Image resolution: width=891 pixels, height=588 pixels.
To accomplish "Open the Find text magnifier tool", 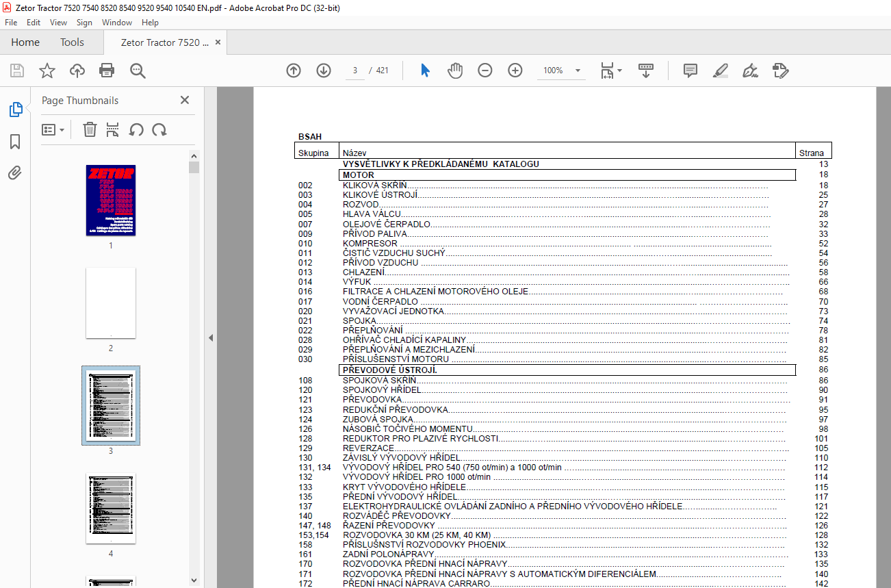I will (138, 71).
